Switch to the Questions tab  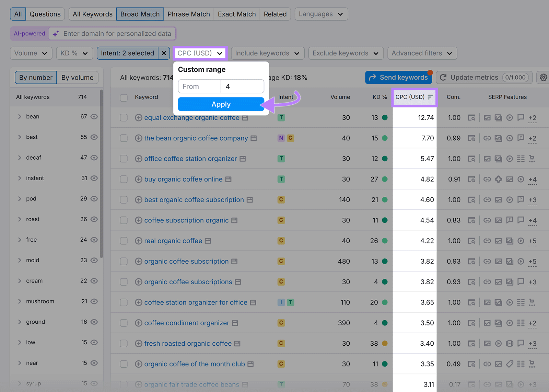click(x=45, y=14)
